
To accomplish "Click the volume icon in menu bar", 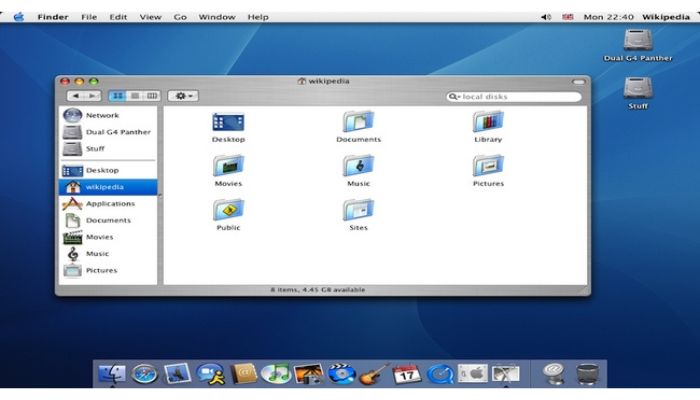I will tap(546, 17).
